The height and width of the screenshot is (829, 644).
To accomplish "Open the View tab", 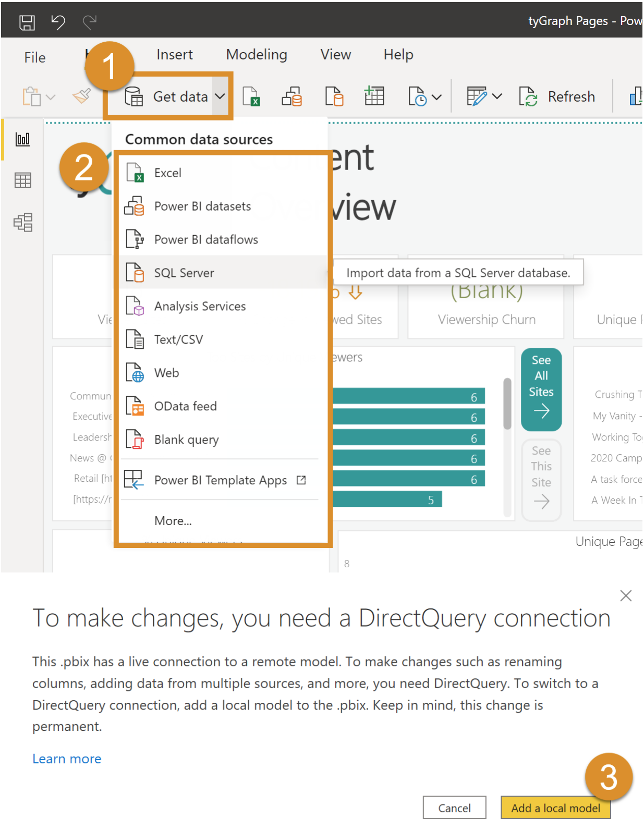I will tap(336, 55).
